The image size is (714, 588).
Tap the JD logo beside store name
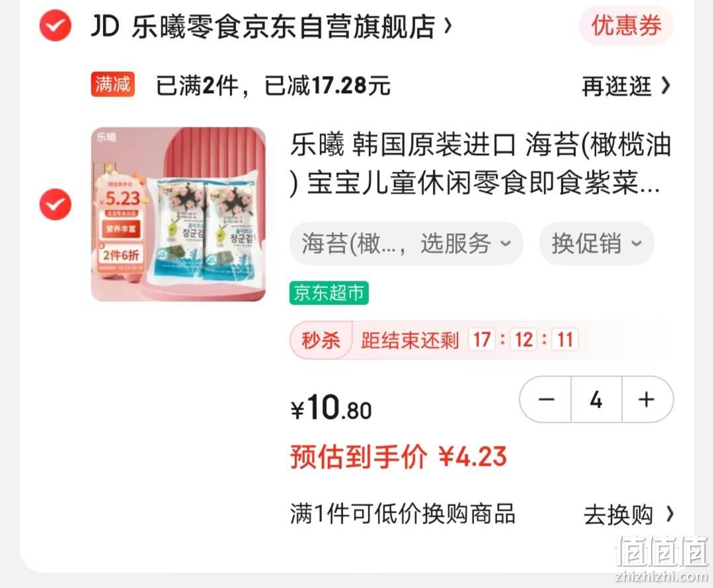pos(105,26)
